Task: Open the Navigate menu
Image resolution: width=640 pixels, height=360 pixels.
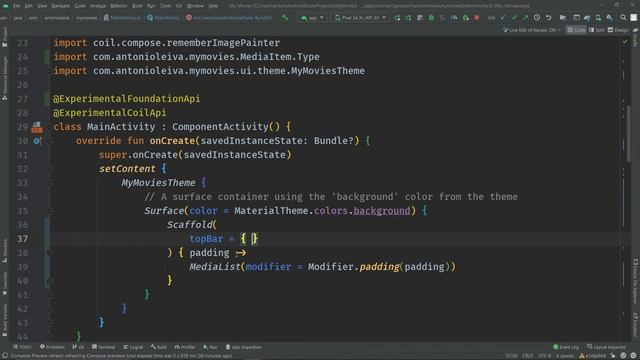Action: [60, 6]
